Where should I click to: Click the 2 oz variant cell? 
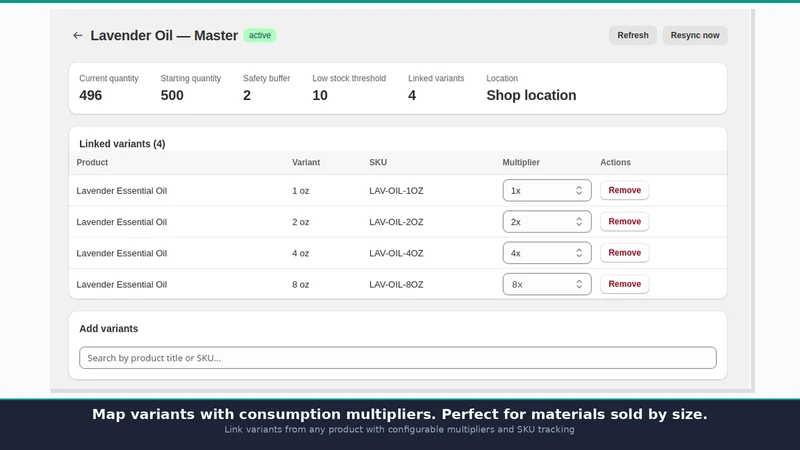click(x=301, y=222)
